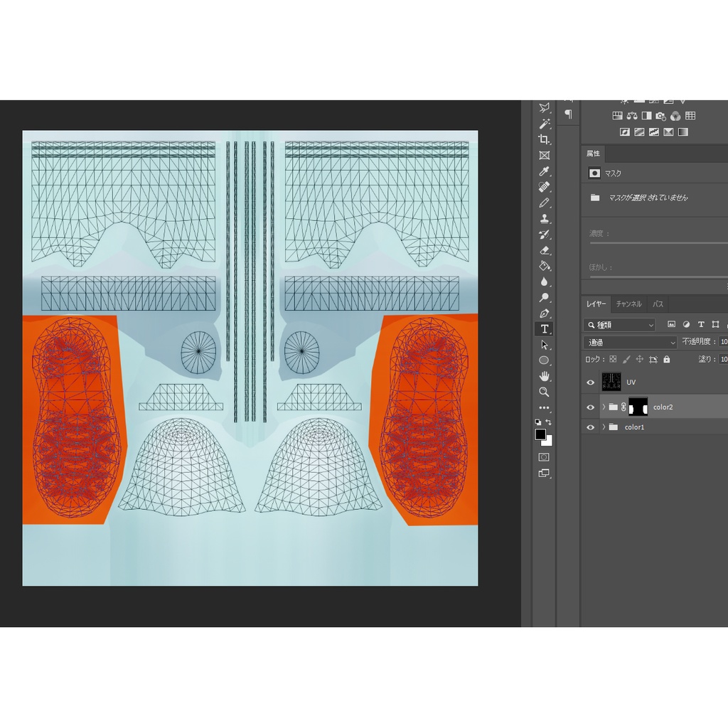The width and height of the screenshot is (728, 728).
Task: Open the Paragraph panel icon
Action: (568, 114)
